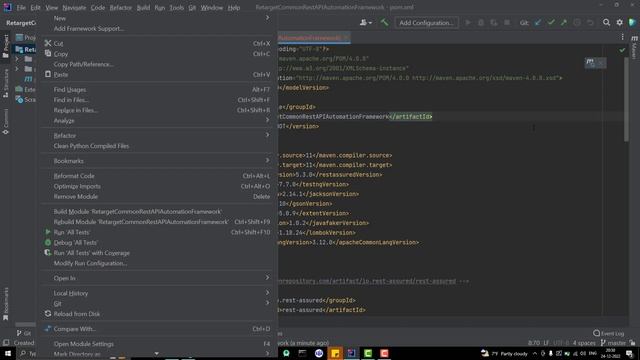Open IDE settings gear icon
This screenshot has height=360, width=640.
[620, 22]
